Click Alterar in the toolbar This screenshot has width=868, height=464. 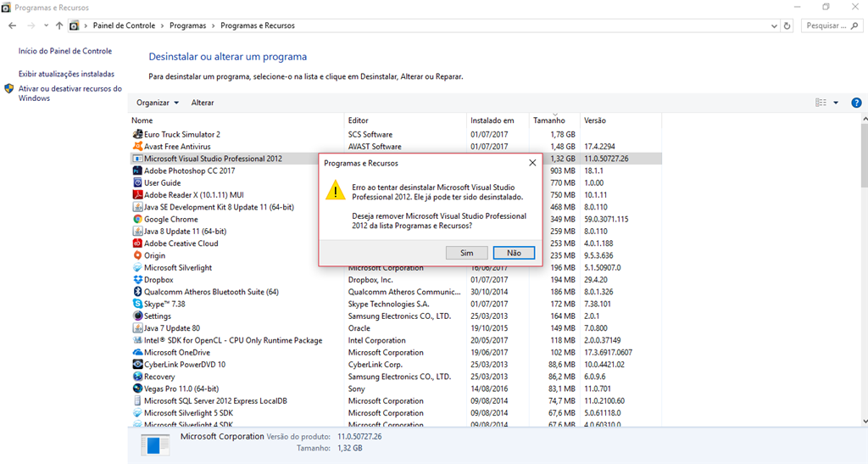pyautogui.click(x=203, y=103)
